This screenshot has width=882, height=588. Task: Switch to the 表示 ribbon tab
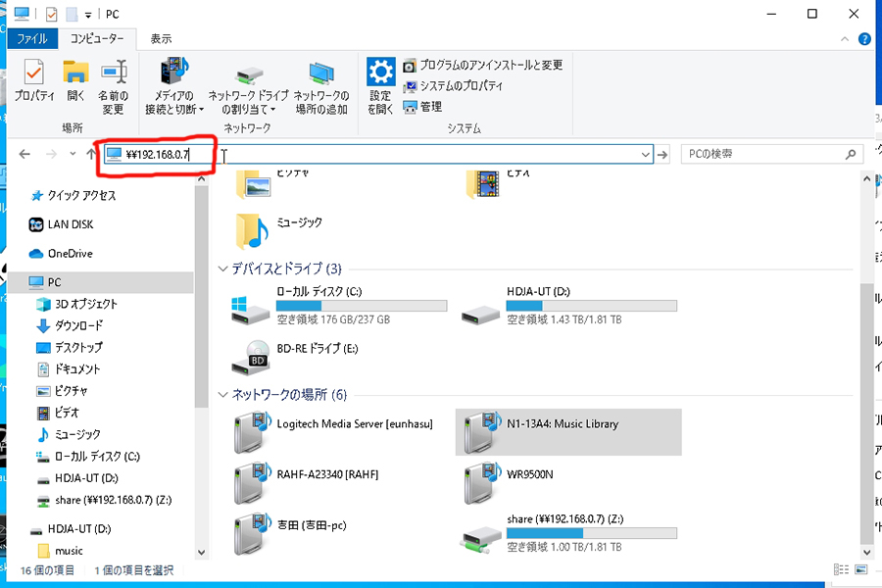[x=161, y=39]
